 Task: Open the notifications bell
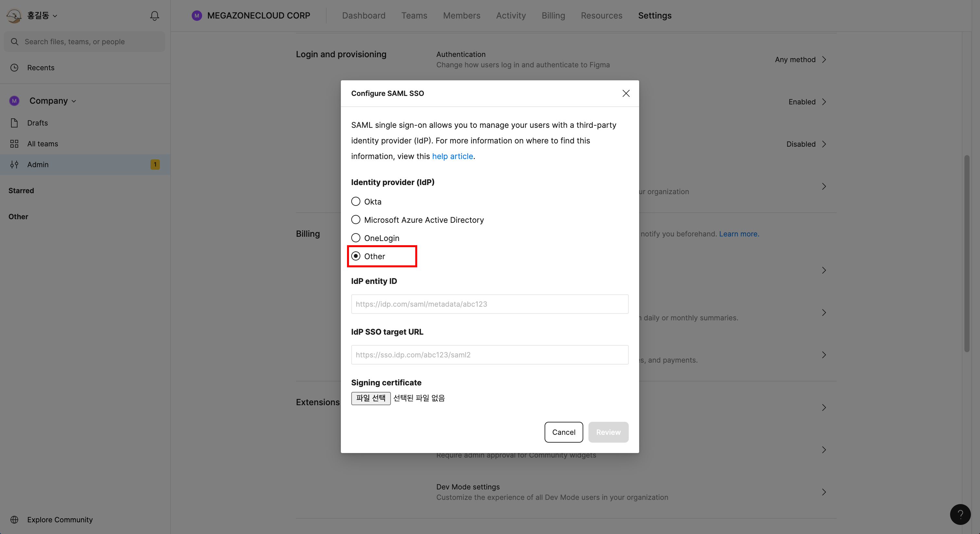pos(154,16)
